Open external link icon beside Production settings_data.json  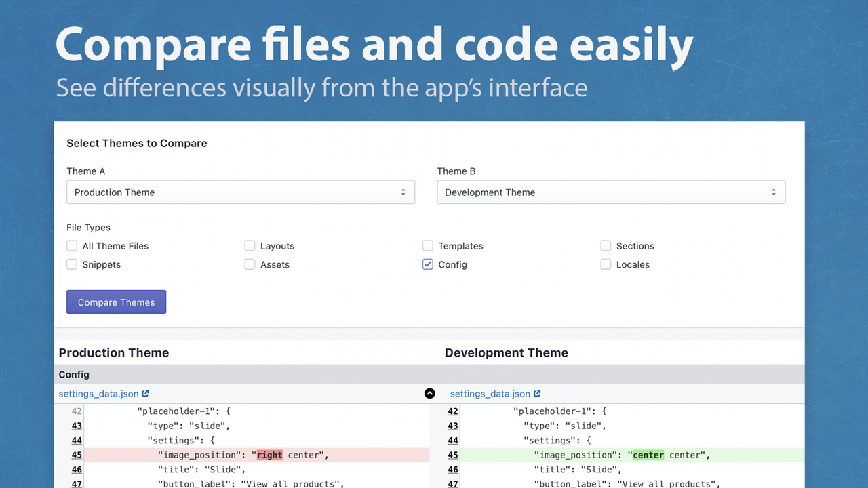(145, 393)
